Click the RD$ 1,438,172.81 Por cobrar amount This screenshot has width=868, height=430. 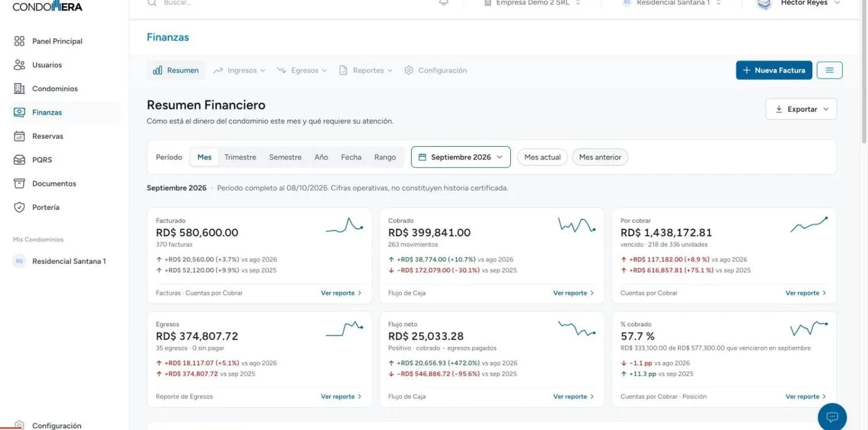[x=666, y=233]
